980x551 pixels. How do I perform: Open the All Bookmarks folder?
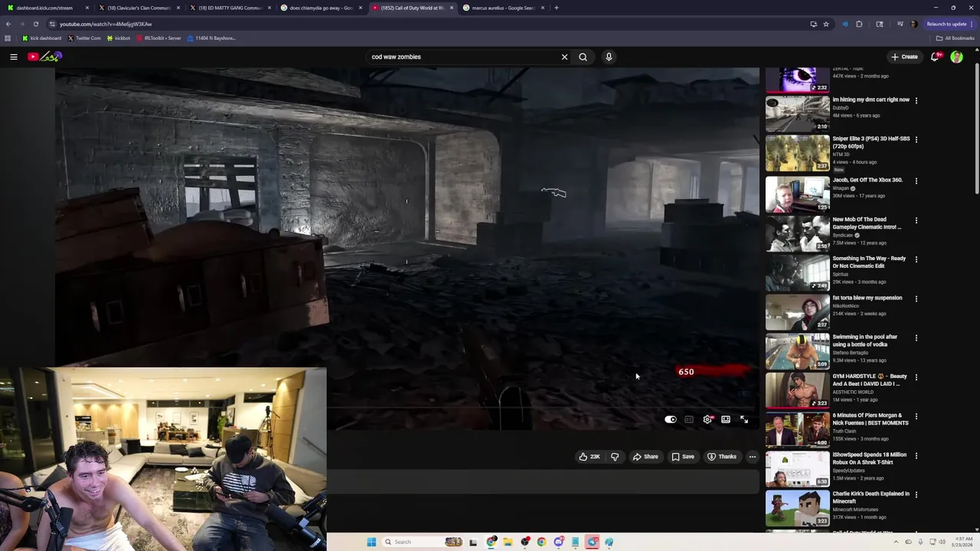tap(955, 38)
